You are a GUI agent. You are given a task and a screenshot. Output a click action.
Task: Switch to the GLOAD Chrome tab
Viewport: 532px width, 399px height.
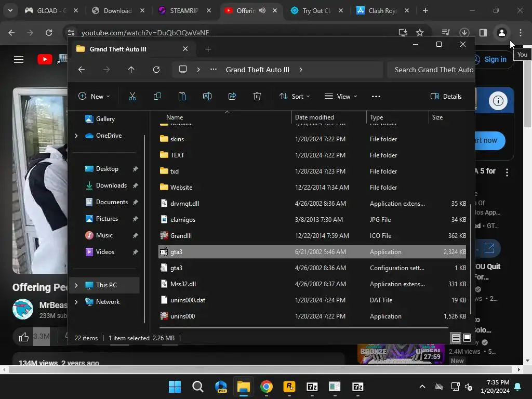51,10
